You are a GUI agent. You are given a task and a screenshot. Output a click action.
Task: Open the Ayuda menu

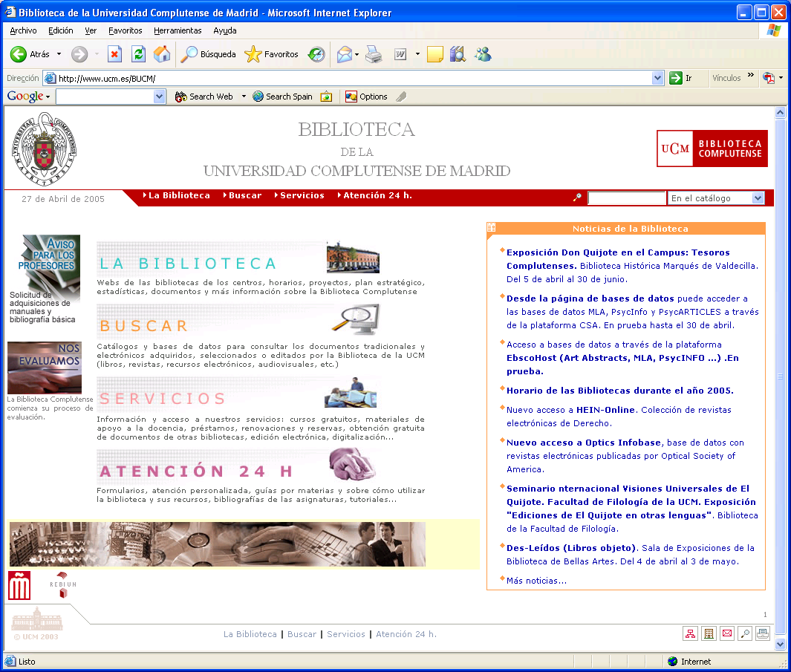(224, 30)
